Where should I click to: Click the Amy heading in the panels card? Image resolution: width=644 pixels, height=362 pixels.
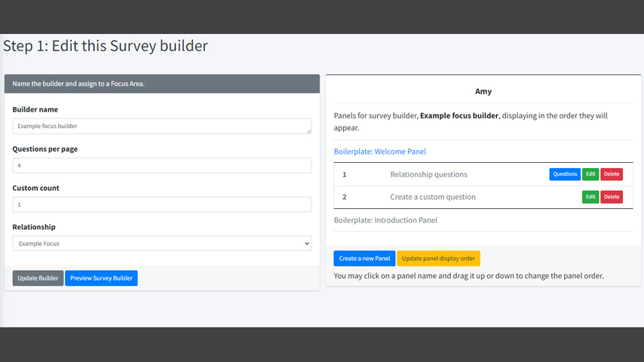(x=483, y=91)
